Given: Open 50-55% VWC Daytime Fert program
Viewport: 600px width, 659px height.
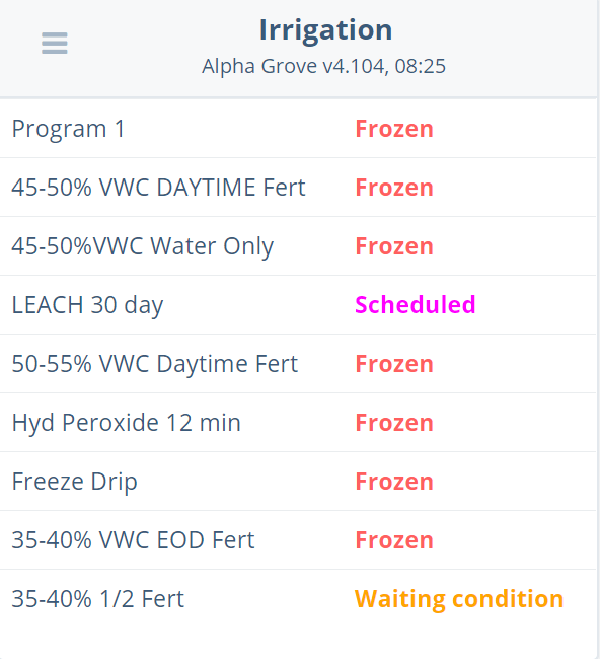Looking at the screenshot, I should click(154, 364).
